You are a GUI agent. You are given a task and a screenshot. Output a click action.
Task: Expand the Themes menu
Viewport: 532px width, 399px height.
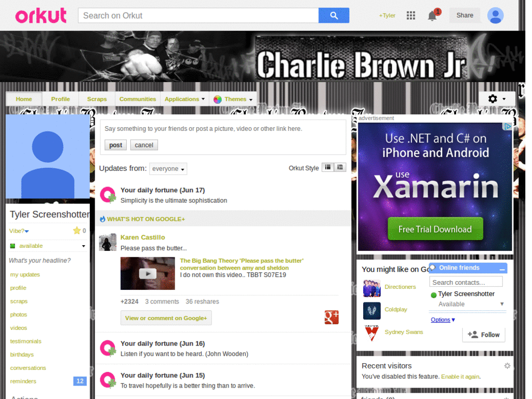[x=233, y=99]
